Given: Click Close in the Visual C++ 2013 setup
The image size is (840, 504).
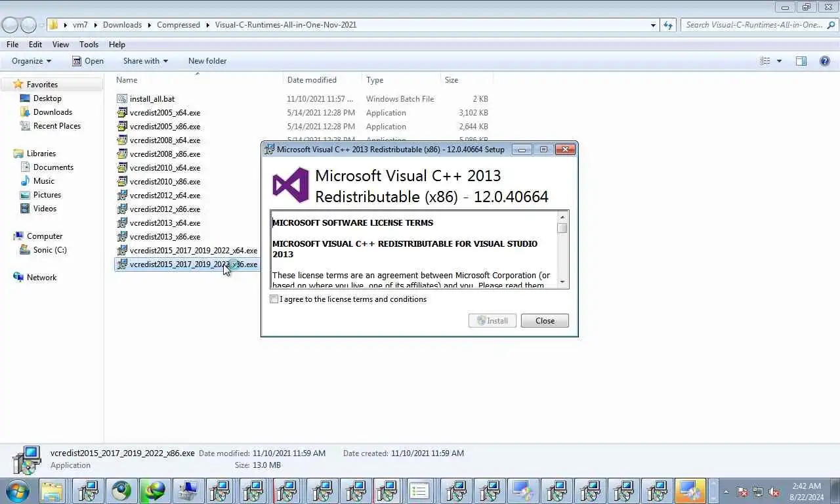Looking at the screenshot, I should pyautogui.click(x=545, y=321).
